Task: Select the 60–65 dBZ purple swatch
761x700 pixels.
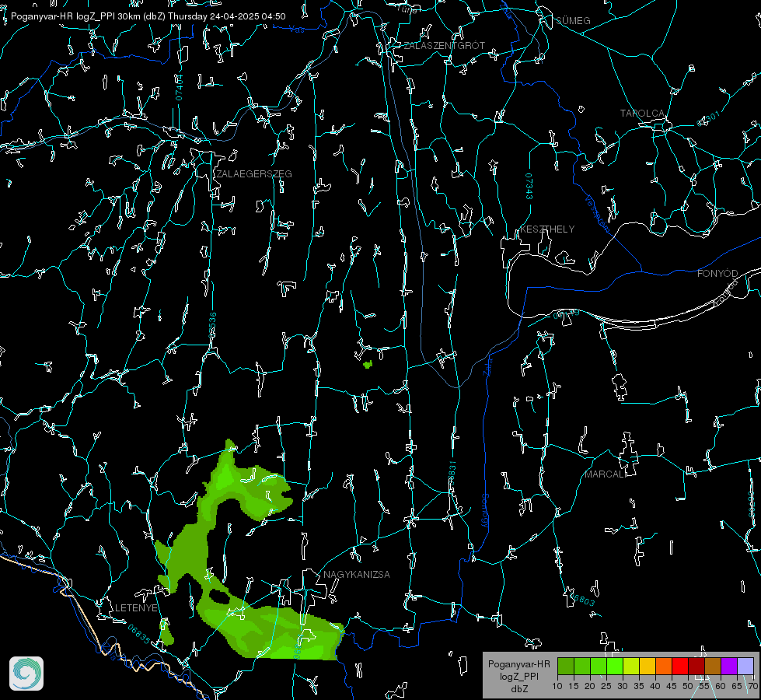Action: 729,667
